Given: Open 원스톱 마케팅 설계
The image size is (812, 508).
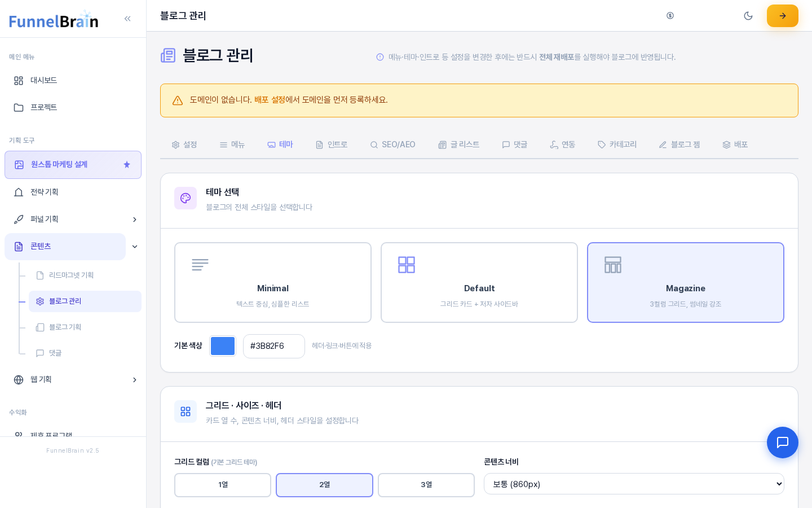Looking at the screenshot, I should point(73,165).
